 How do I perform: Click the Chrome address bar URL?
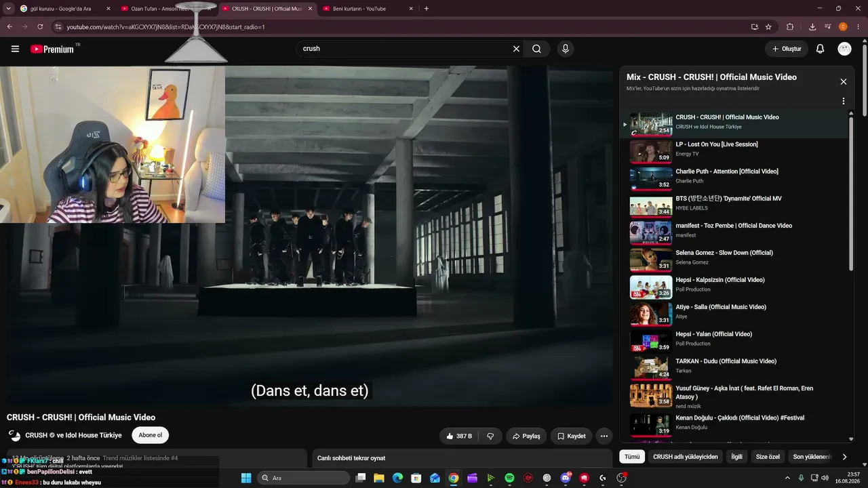165,27
